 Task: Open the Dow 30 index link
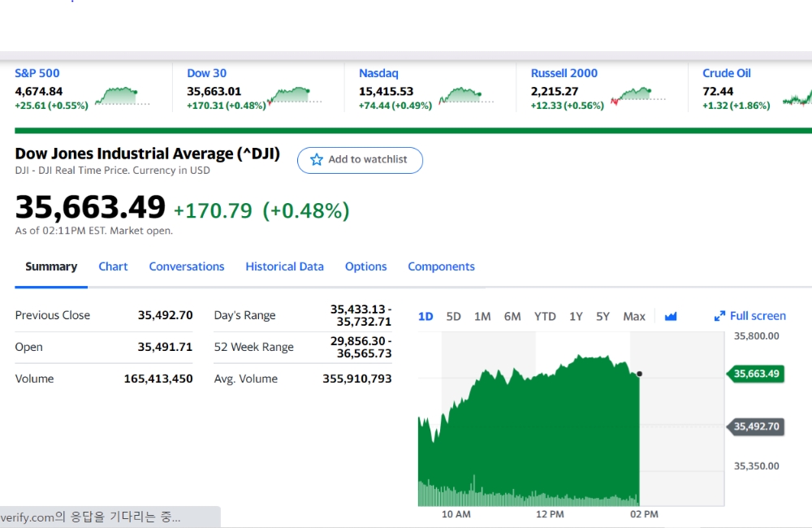(x=206, y=73)
